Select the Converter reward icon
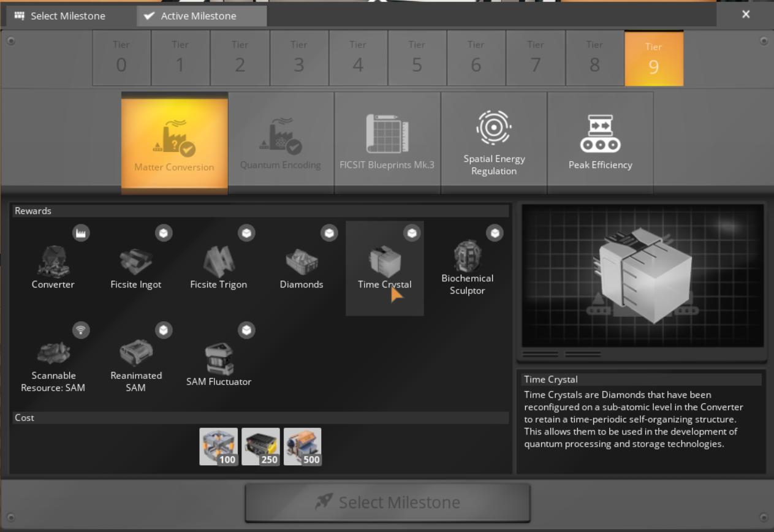This screenshot has width=774, height=532. coord(53,260)
